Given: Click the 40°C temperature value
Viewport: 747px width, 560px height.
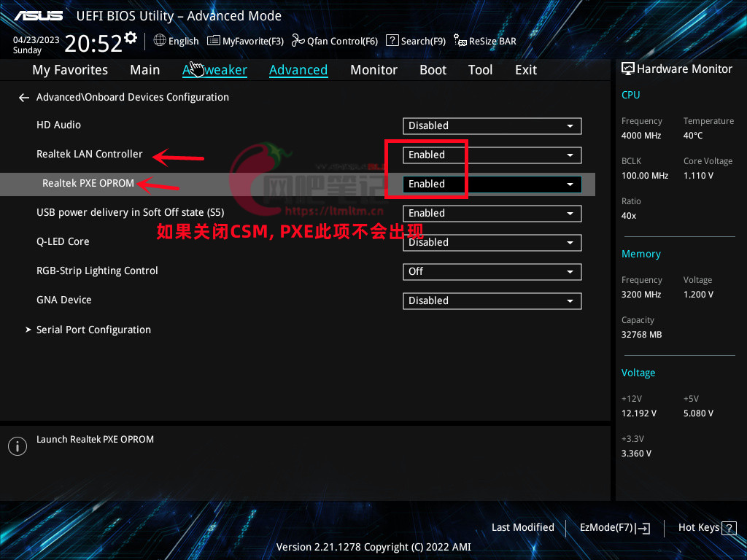Looking at the screenshot, I should click(x=693, y=136).
